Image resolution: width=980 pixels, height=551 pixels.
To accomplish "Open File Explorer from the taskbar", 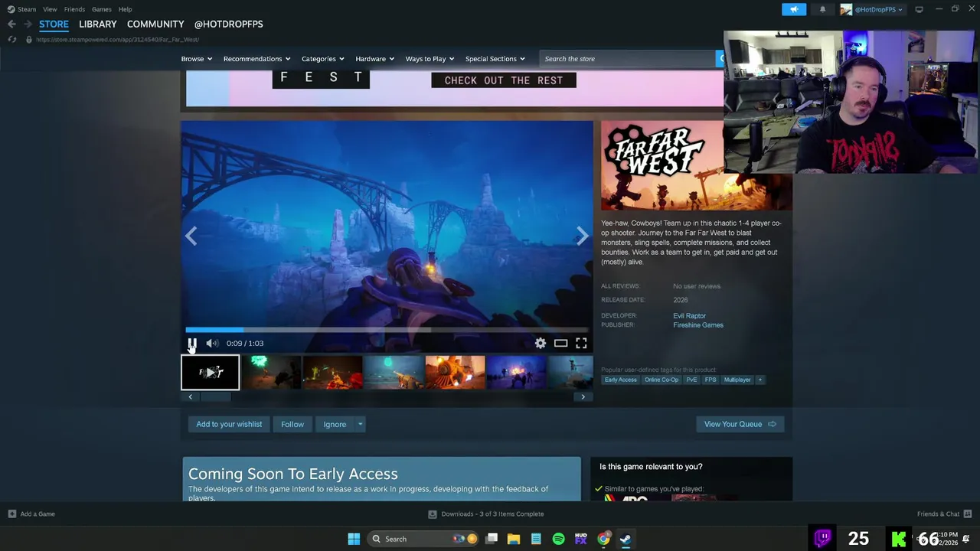I will click(514, 539).
